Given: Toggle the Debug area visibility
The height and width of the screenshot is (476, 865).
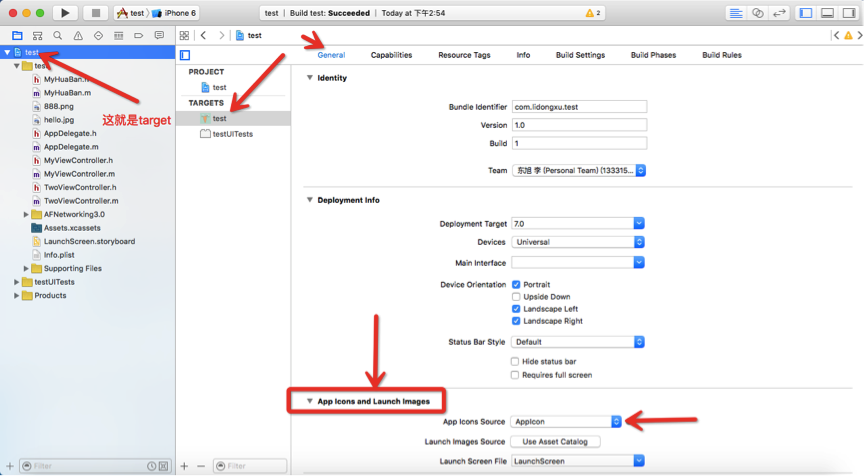Looking at the screenshot, I should coord(827,13).
